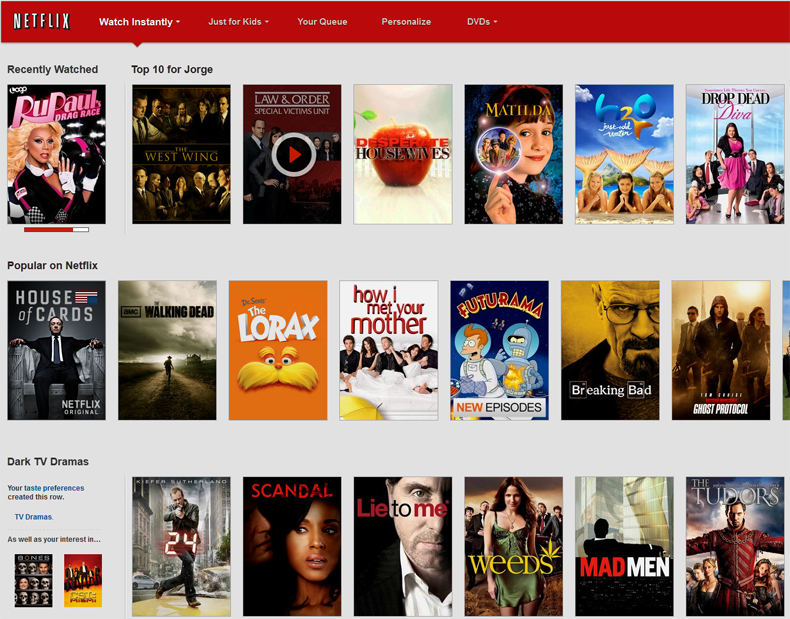This screenshot has height=619, width=790.
Task: Go to Your Queue
Action: click(x=322, y=22)
